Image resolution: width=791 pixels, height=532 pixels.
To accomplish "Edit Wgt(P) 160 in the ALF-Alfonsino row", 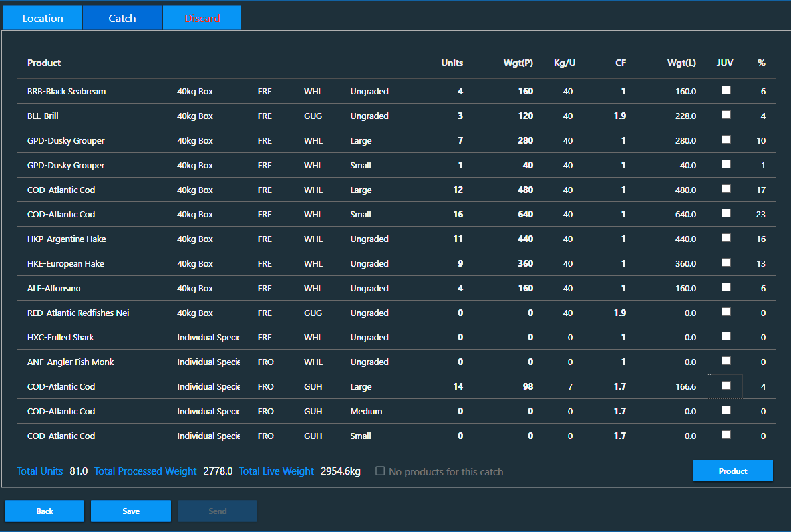I will click(x=525, y=289).
